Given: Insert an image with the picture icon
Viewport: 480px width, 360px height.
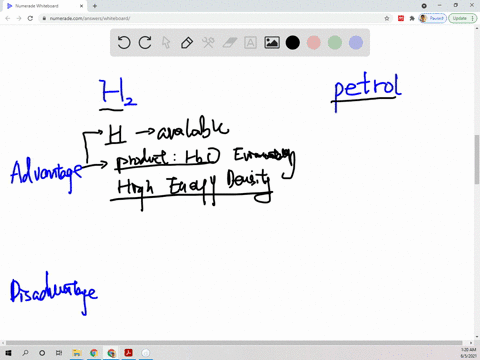Looking at the screenshot, I should point(272,43).
